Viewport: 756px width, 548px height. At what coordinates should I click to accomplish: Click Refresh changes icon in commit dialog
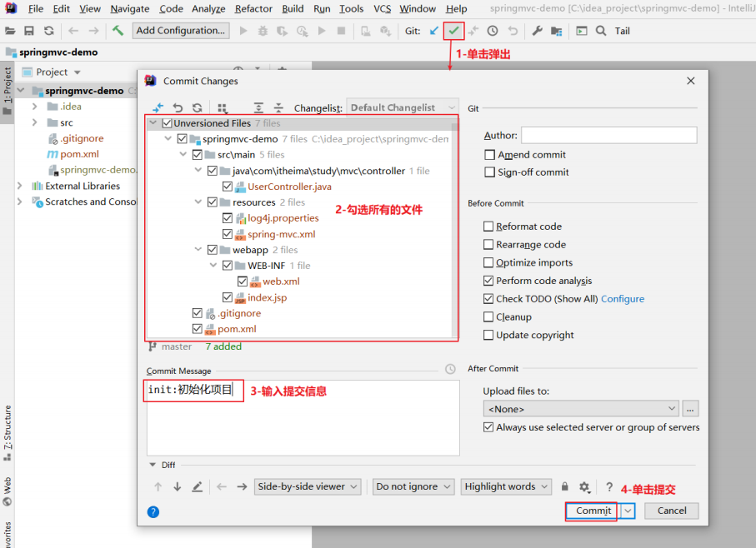click(x=198, y=107)
